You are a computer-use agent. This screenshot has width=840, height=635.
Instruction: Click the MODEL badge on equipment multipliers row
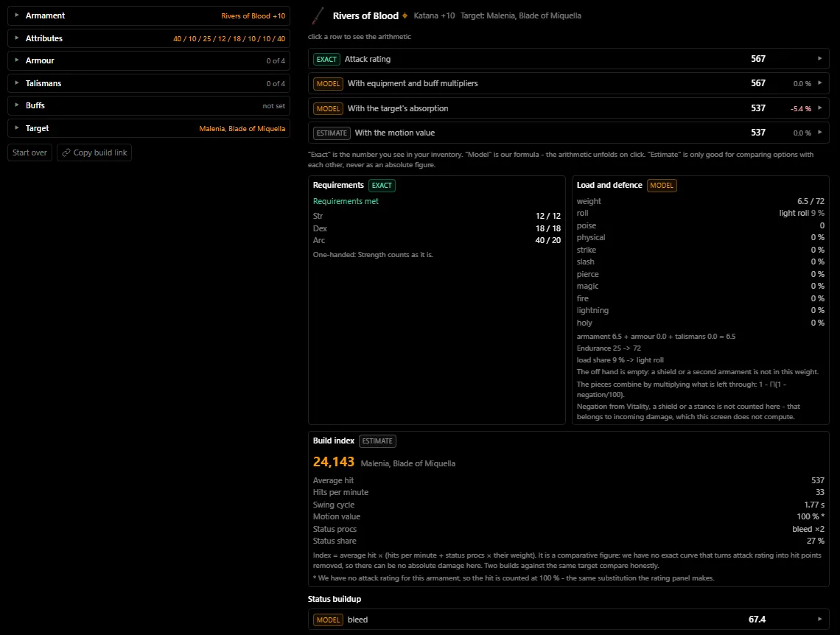[x=328, y=83]
